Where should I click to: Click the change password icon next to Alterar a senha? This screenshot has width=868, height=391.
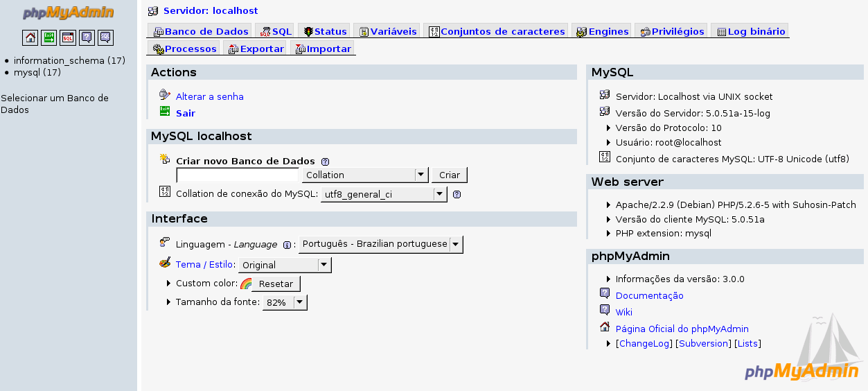(x=165, y=95)
